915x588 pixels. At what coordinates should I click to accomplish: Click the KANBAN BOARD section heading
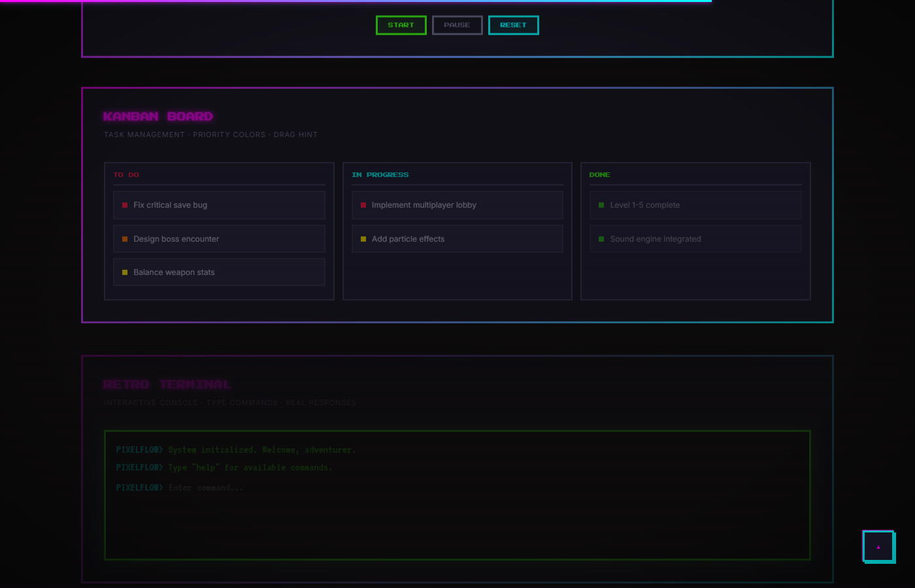(x=158, y=117)
